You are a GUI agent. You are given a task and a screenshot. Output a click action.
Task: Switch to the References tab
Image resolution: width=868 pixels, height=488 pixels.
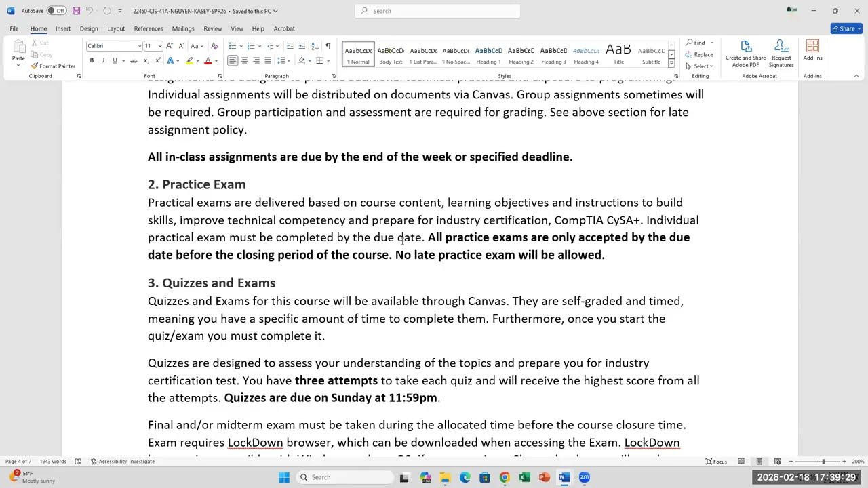149,28
